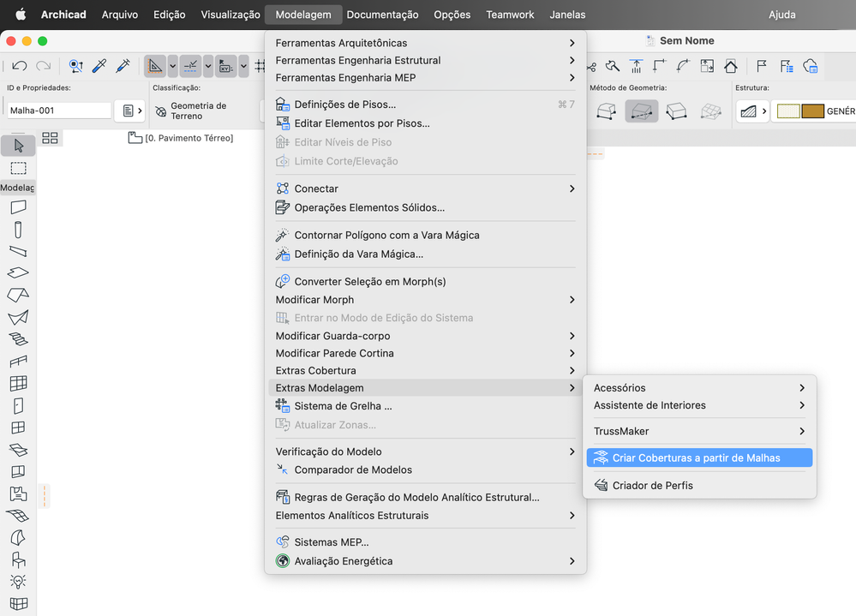Viewport: 856px width, 616px height.
Task: Select the Beam tool in toolbox
Action: pyautogui.click(x=18, y=252)
